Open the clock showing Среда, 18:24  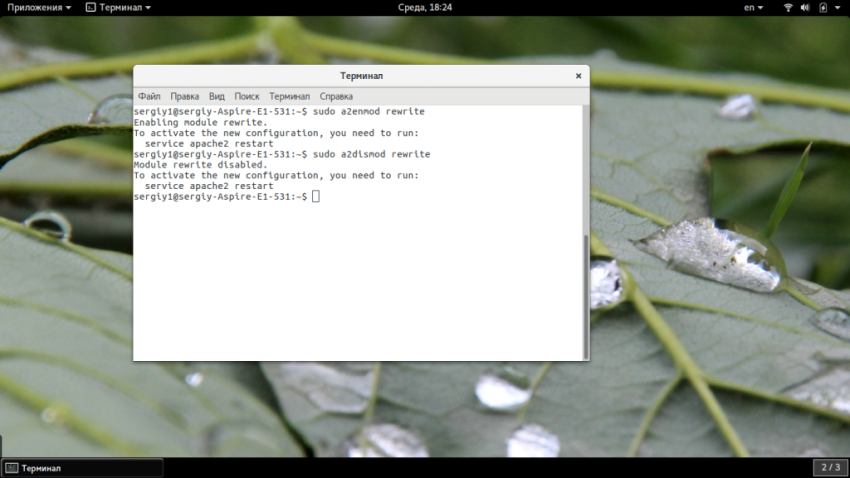coord(424,7)
